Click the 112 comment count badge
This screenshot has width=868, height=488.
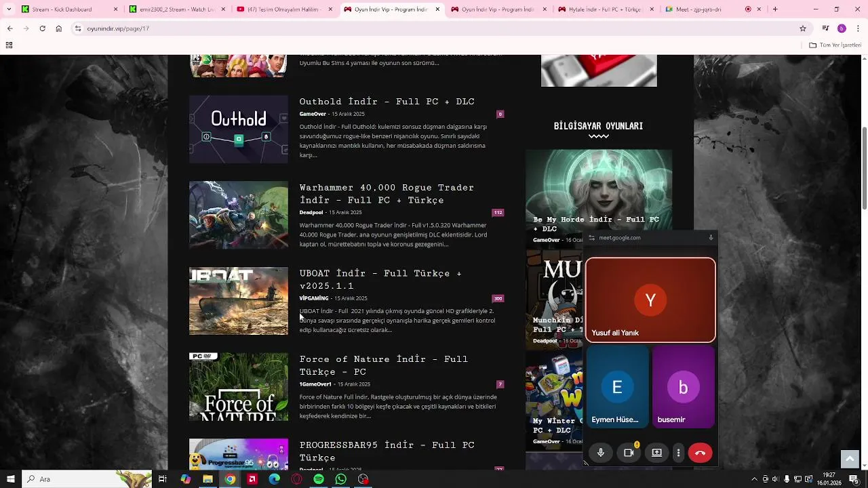click(x=498, y=213)
